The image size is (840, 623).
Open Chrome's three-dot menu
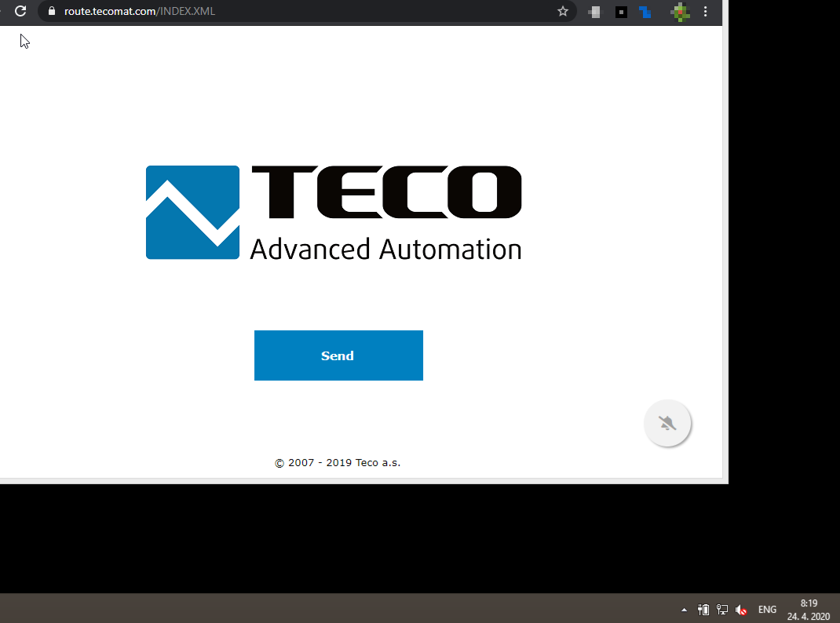click(706, 11)
